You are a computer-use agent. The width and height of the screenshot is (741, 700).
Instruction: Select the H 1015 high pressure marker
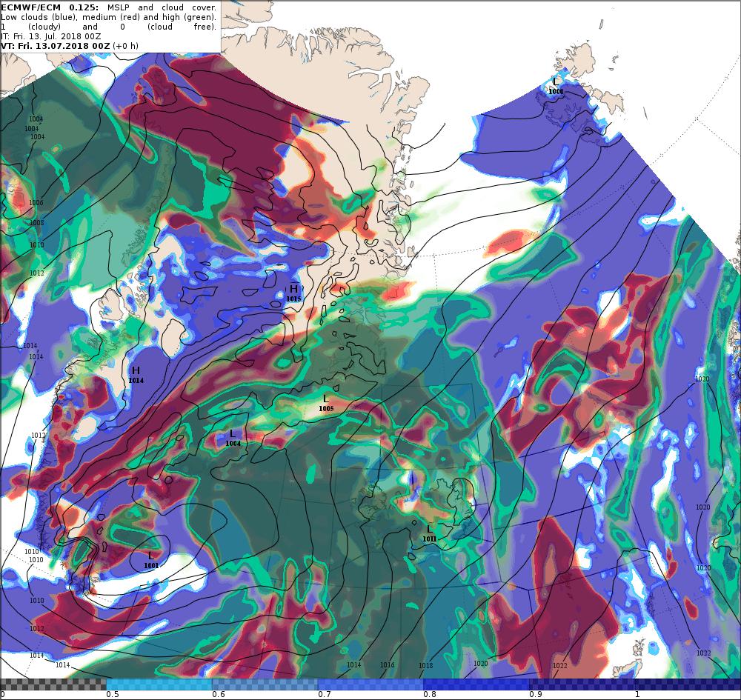click(293, 293)
